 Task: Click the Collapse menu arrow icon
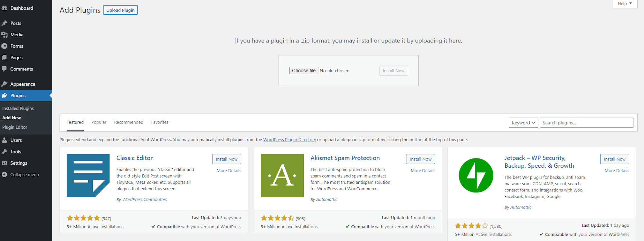coord(5,174)
